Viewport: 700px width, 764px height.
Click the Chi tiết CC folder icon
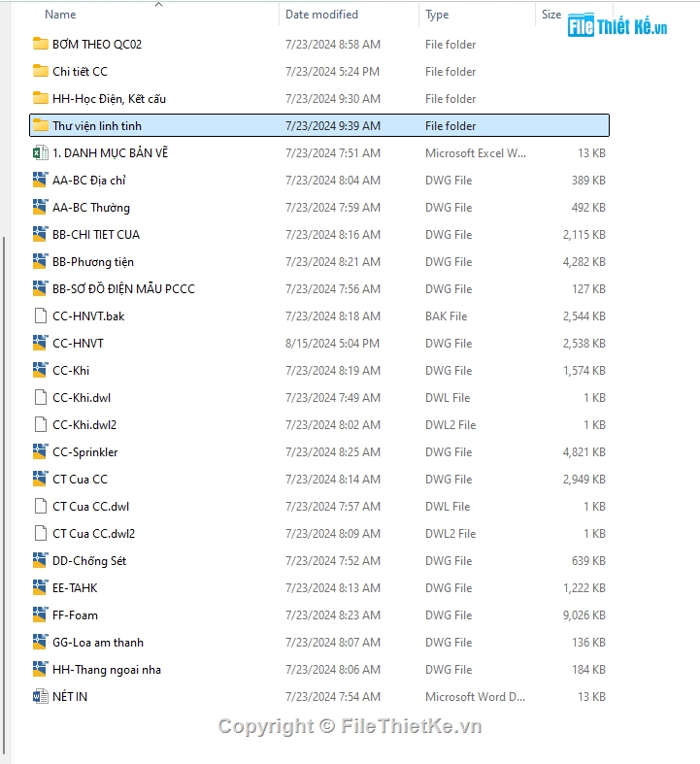click(x=41, y=71)
